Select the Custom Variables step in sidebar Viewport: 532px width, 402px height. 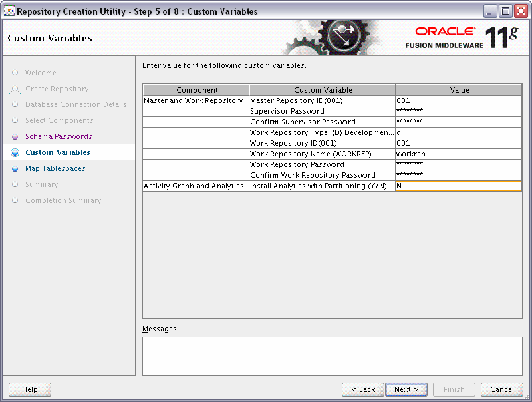58,152
